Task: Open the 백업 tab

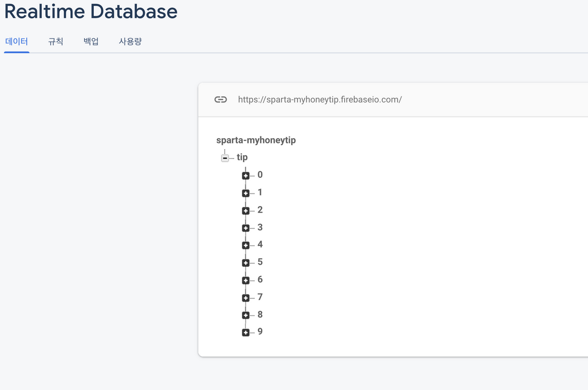Action: 91,42
